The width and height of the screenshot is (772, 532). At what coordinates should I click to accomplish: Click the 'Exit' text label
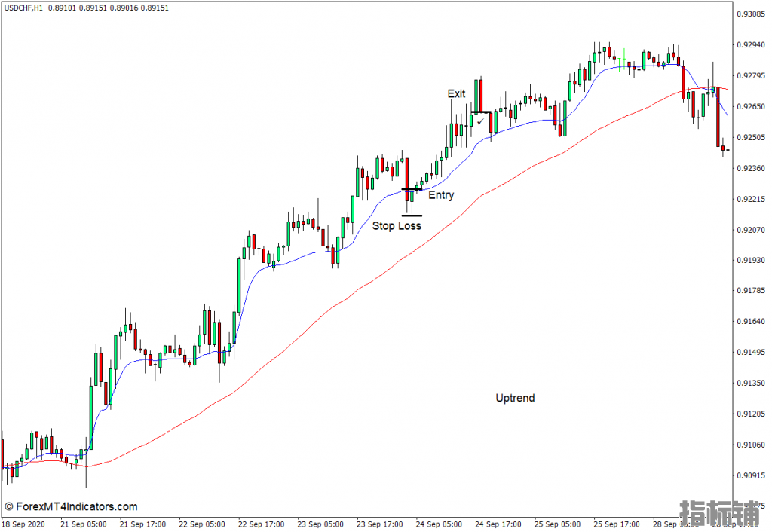tap(456, 93)
